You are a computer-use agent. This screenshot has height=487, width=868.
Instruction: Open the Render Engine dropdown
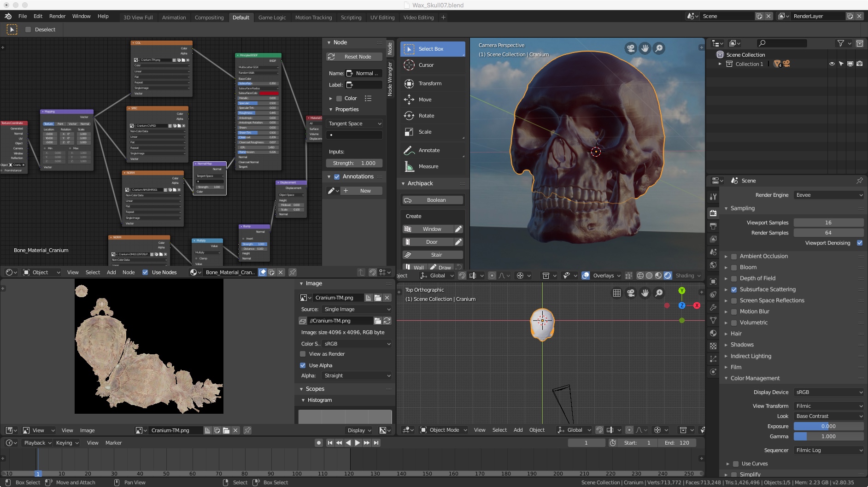pyautogui.click(x=828, y=195)
